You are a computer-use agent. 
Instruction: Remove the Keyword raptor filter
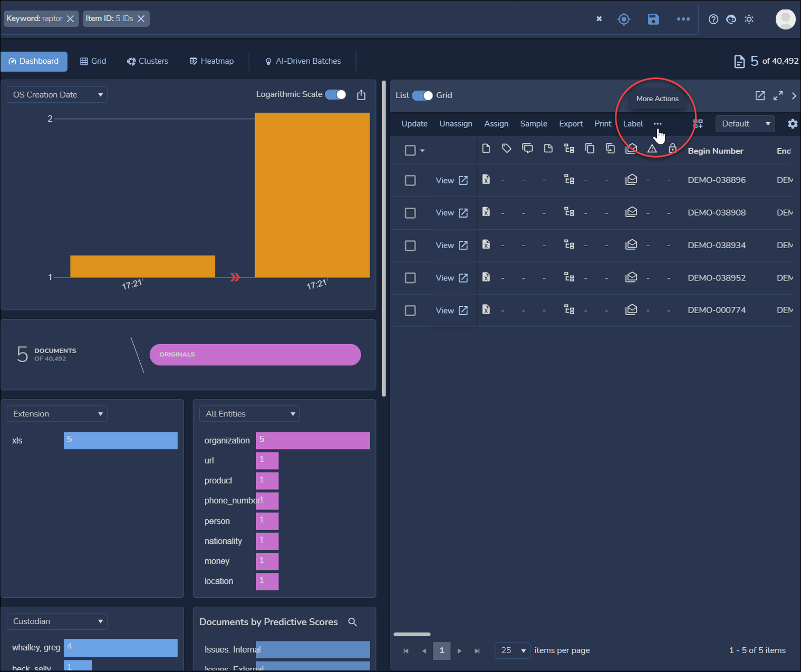pyautogui.click(x=71, y=18)
